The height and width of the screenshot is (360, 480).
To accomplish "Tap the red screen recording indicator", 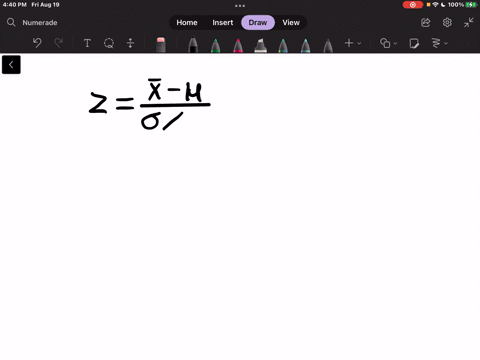I will coord(413,5).
